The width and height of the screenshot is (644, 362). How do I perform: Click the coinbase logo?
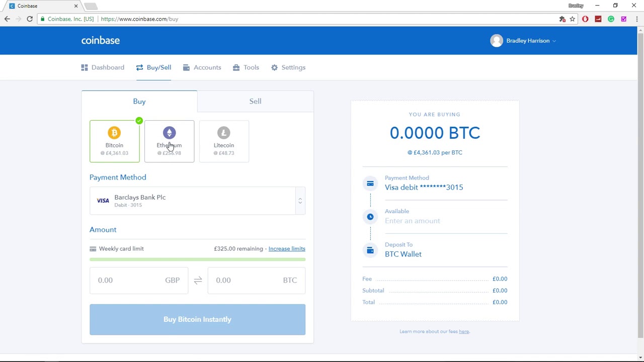coord(101,40)
